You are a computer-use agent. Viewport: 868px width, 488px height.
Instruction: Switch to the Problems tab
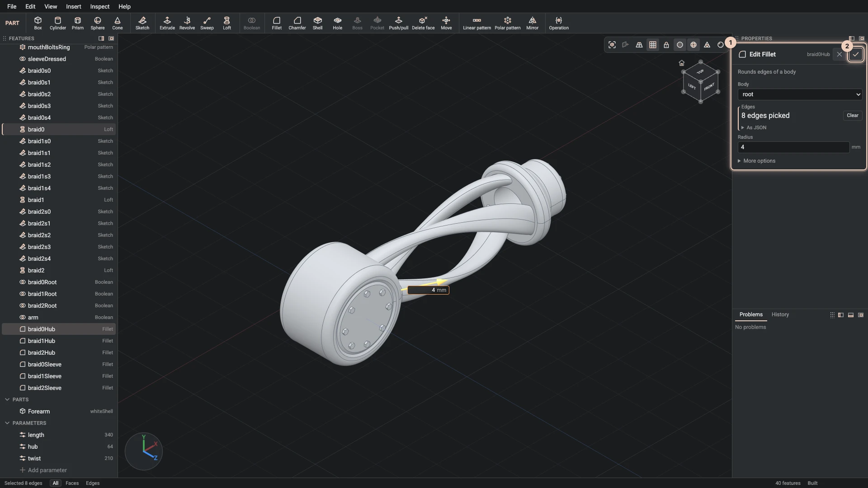tap(751, 314)
